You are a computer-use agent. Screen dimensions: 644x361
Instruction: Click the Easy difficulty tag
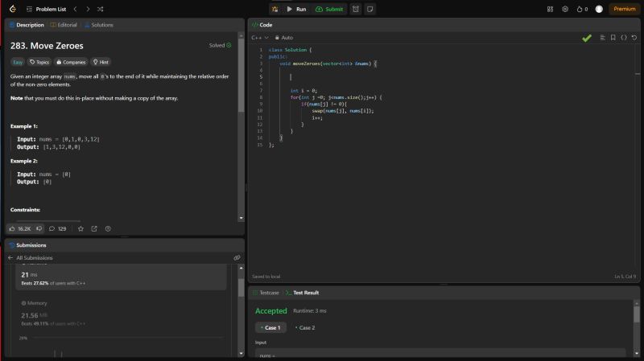pyautogui.click(x=18, y=62)
